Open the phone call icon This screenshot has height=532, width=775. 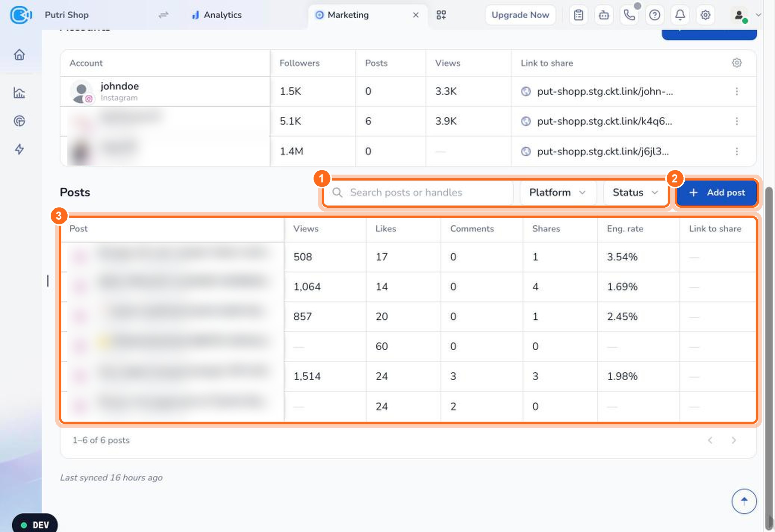click(629, 15)
